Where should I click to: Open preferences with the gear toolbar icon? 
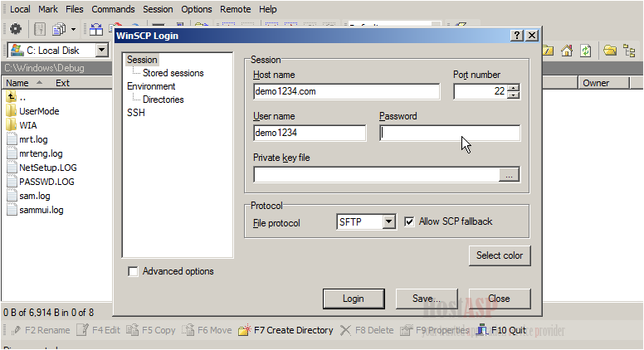pyautogui.click(x=16, y=29)
